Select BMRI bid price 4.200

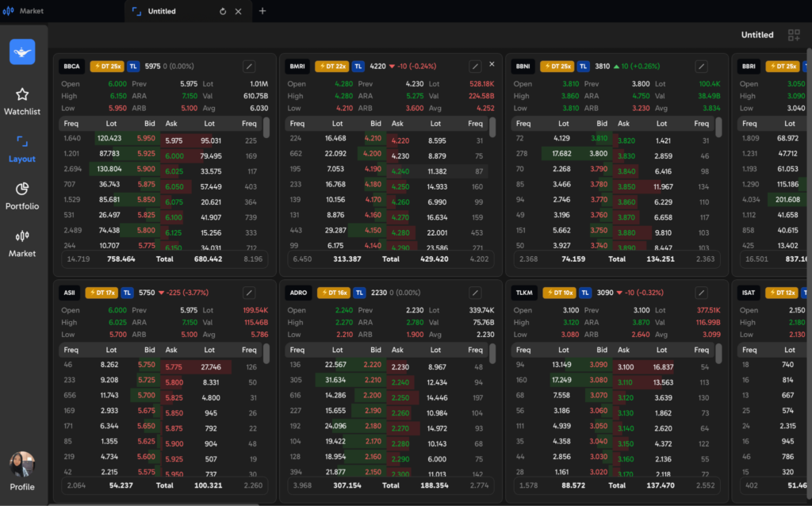[x=373, y=154]
